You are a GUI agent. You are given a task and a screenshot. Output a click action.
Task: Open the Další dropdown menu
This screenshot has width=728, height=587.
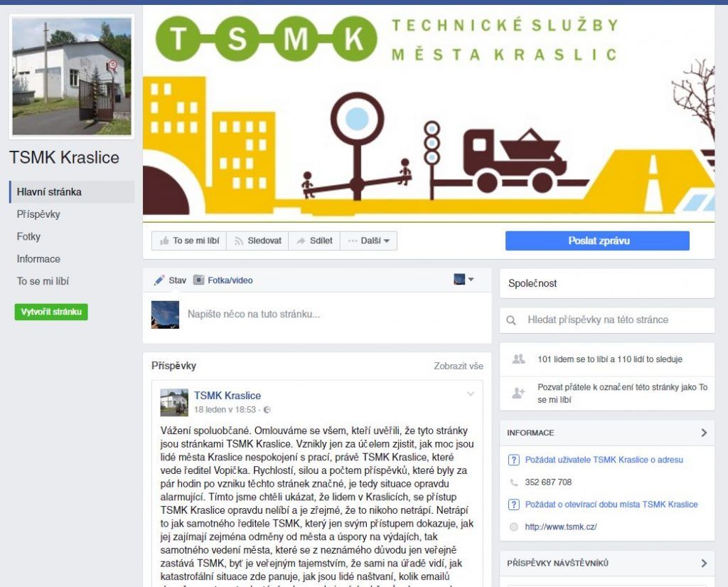(369, 240)
